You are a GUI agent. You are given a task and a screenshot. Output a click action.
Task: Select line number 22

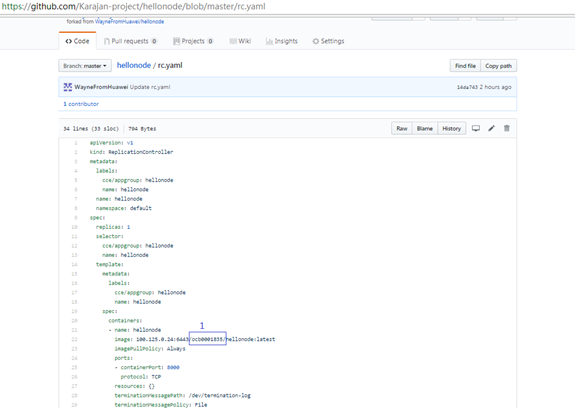[74, 339]
